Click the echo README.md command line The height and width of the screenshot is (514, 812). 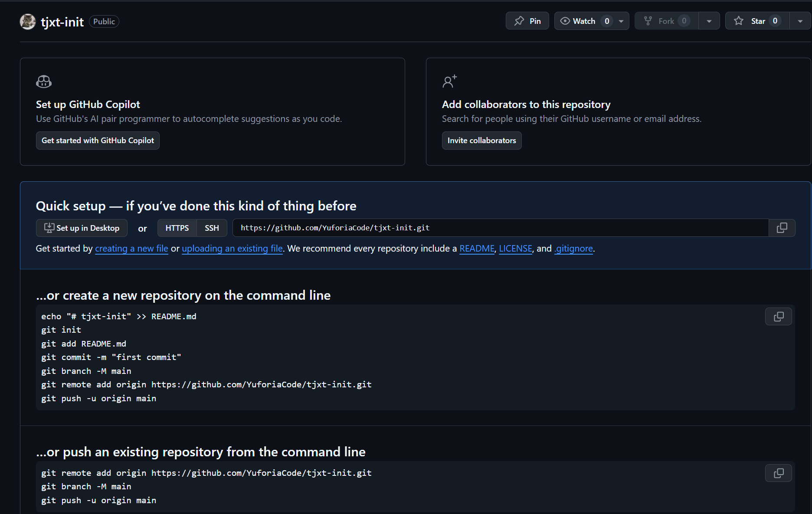click(119, 317)
